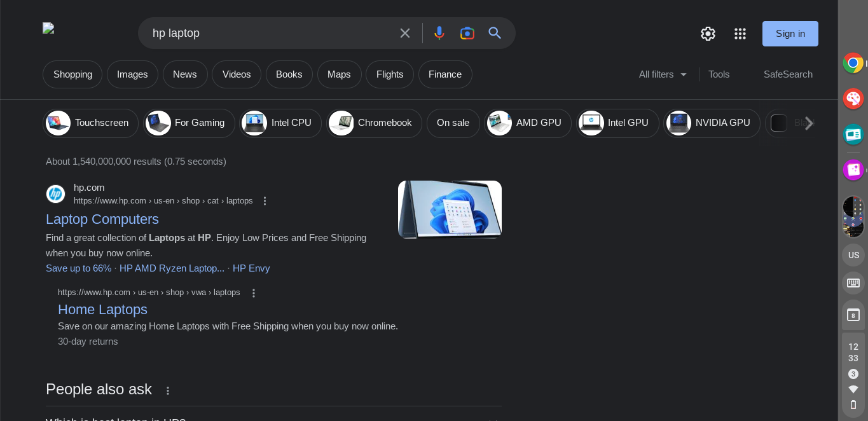Image resolution: width=868 pixels, height=421 pixels.
Task: Open HP AMD Ryzen Laptop sitelink
Action: tap(172, 268)
